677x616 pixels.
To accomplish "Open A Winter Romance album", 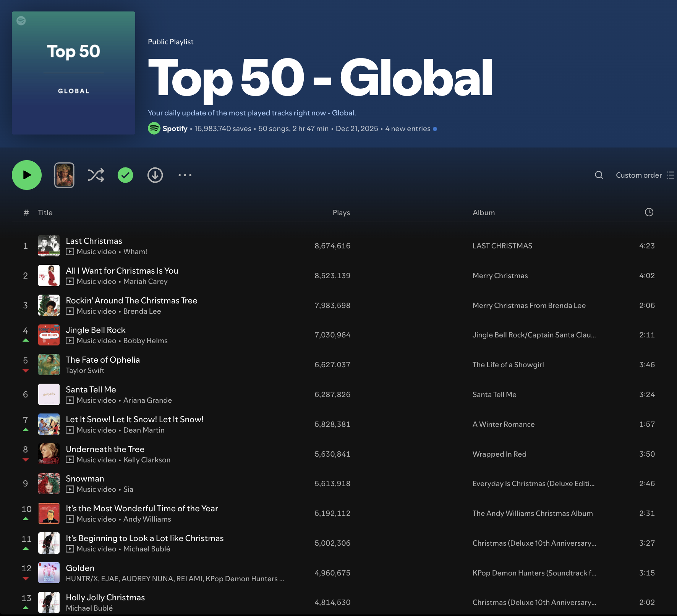I will tap(504, 424).
